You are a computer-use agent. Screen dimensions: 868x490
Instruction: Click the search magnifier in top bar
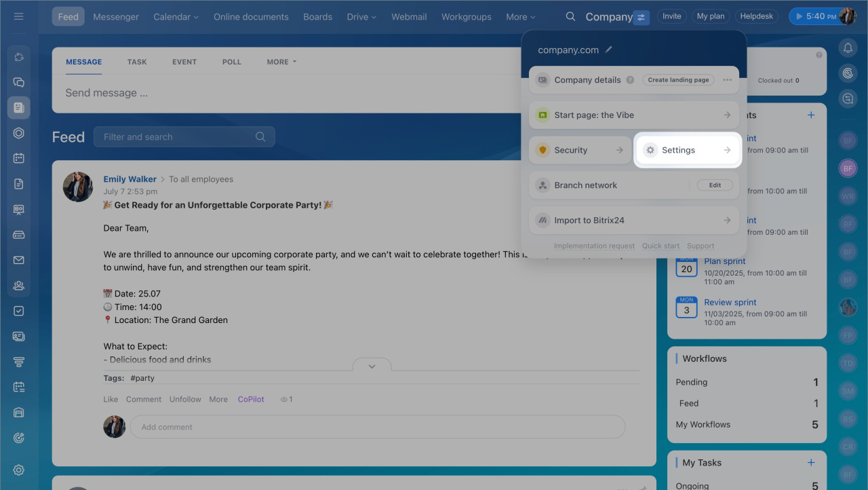tap(570, 16)
